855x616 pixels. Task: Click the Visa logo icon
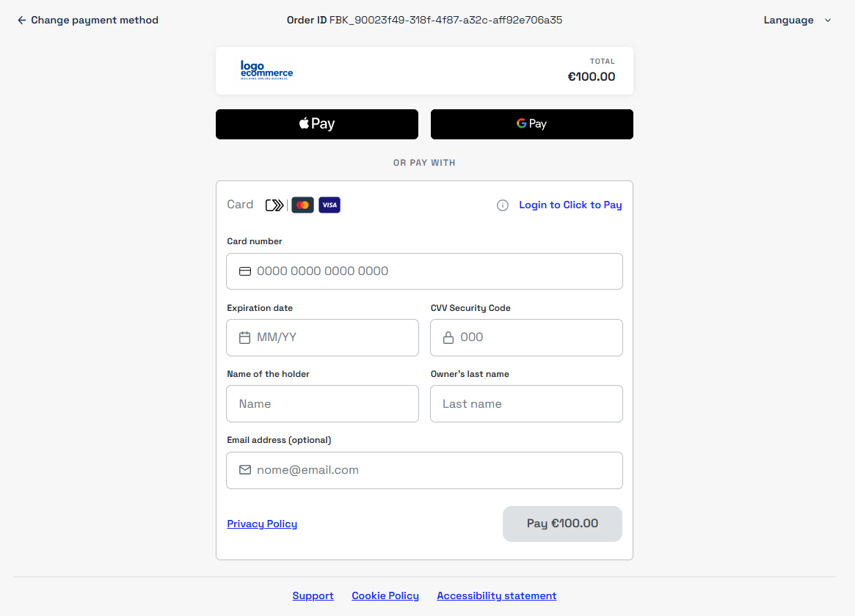click(x=330, y=205)
